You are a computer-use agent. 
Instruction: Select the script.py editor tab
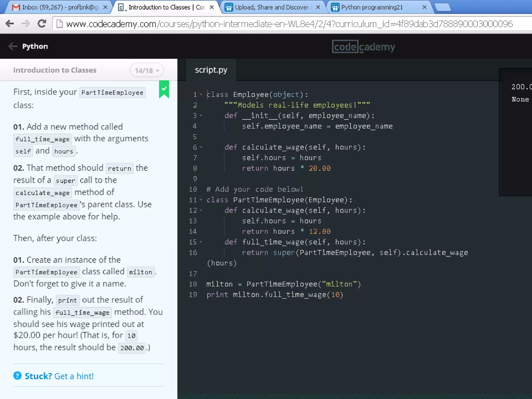211,70
